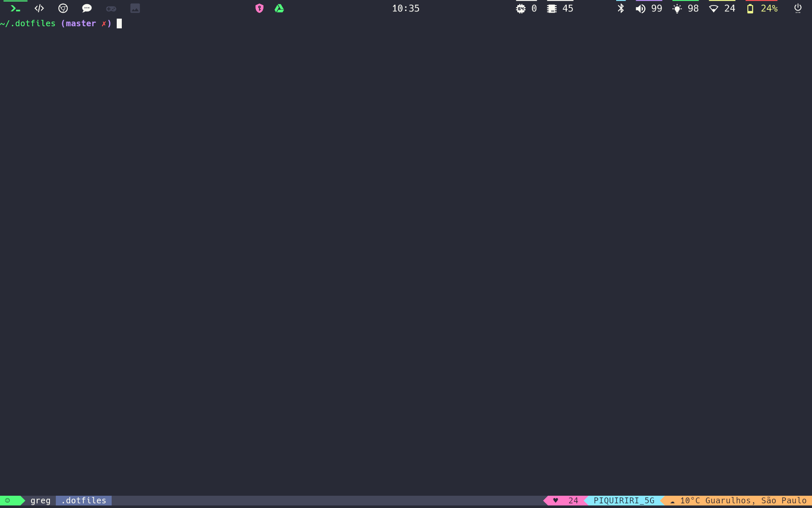
Task: Click the memory RAM icon
Action: pos(552,8)
